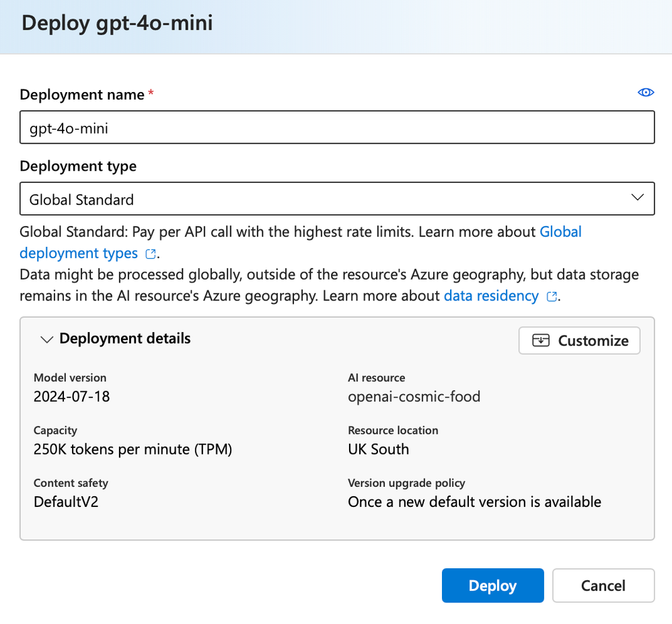Click external-link icon after data residency
The image size is (672, 624).
click(552, 297)
